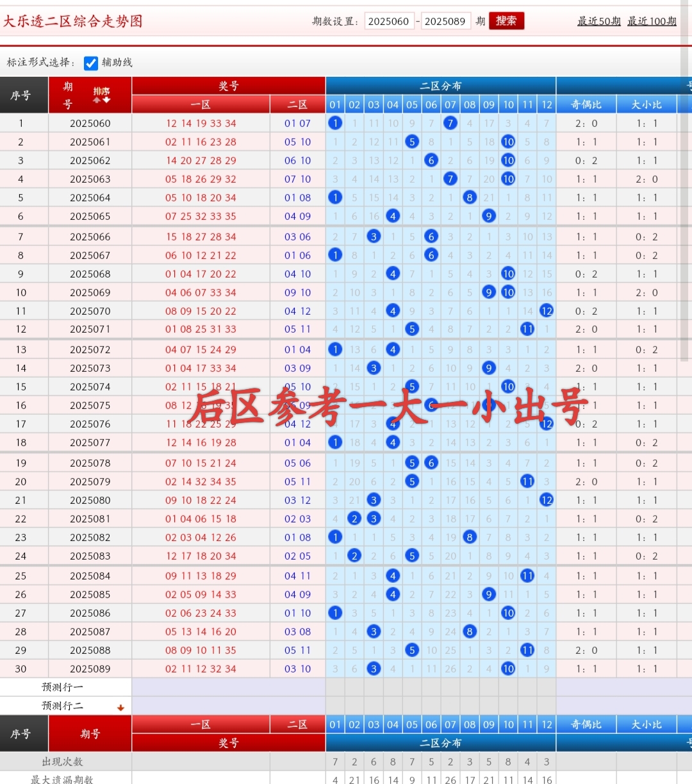The width and height of the screenshot is (692, 784).
Task: Click blue ball 05 in row 2025061
Action: coord(412,142)
